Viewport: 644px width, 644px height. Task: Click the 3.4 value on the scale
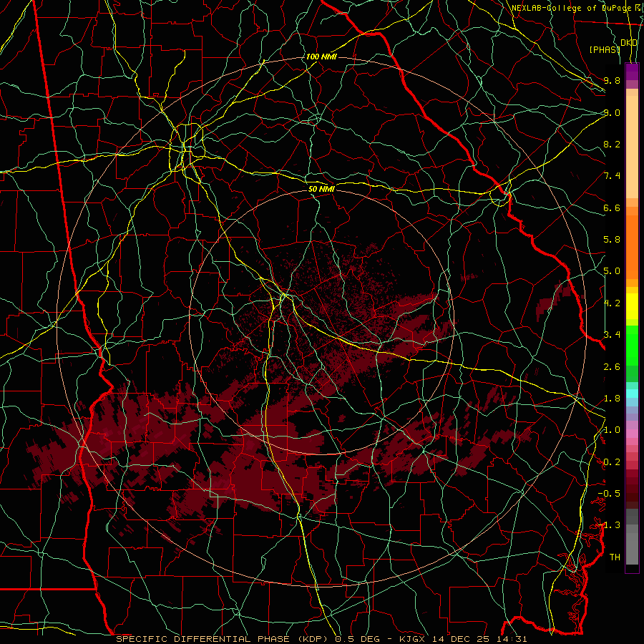612,335
